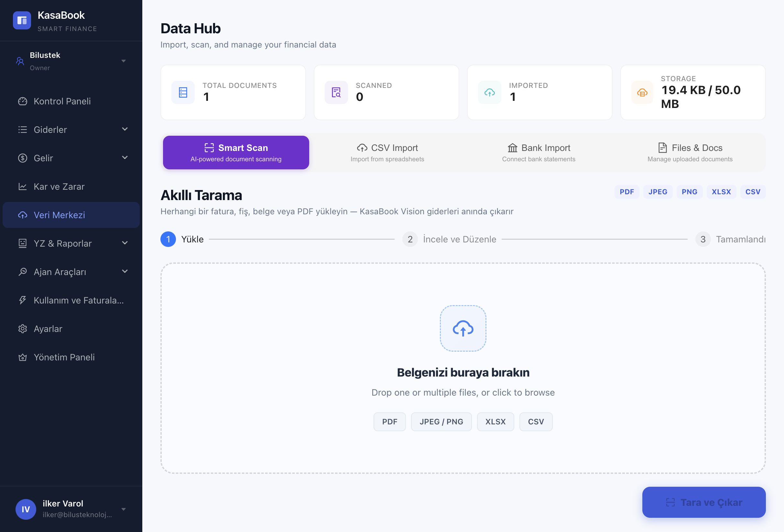
Task: Open Yönetim Paneli crown item
Action: point(64,357)
